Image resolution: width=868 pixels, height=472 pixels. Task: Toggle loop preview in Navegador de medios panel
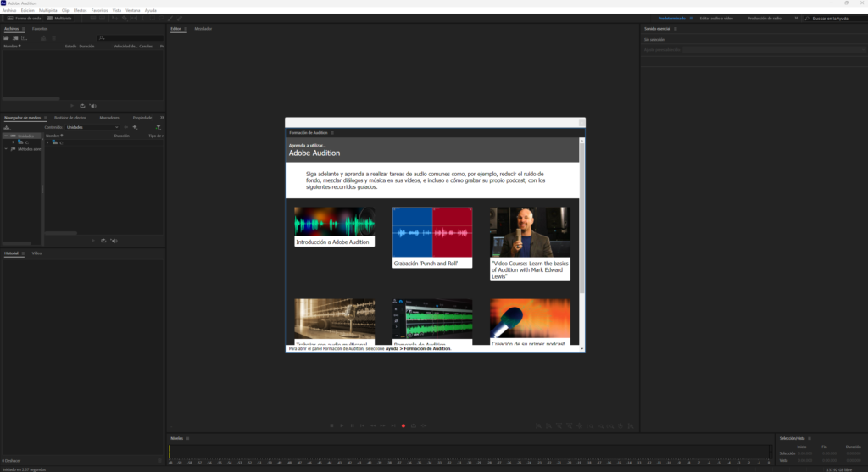pyautogui.click(x=103, y=241)
